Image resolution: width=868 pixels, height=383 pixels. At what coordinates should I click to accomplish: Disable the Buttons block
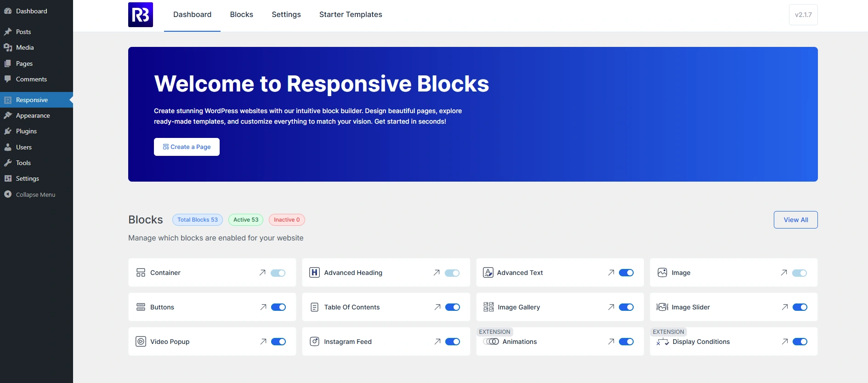tap(278, 307)
